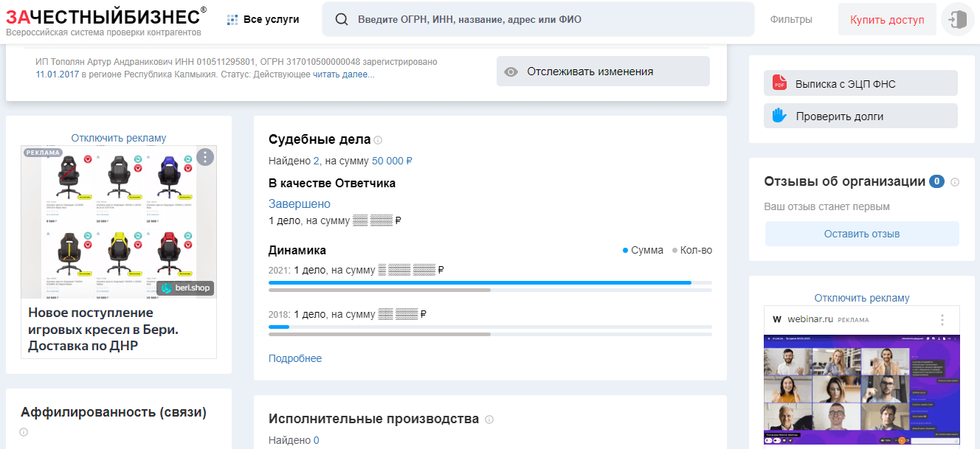Expand company description via читать далее
Viewport: 980px width, 449px height.
coord(344,74)
